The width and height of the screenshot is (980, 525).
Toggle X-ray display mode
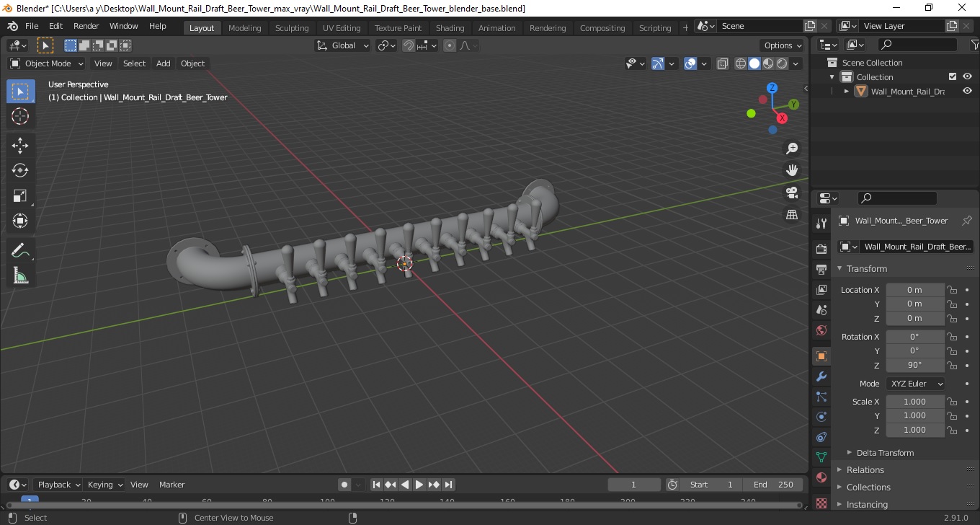pos(723,63)
